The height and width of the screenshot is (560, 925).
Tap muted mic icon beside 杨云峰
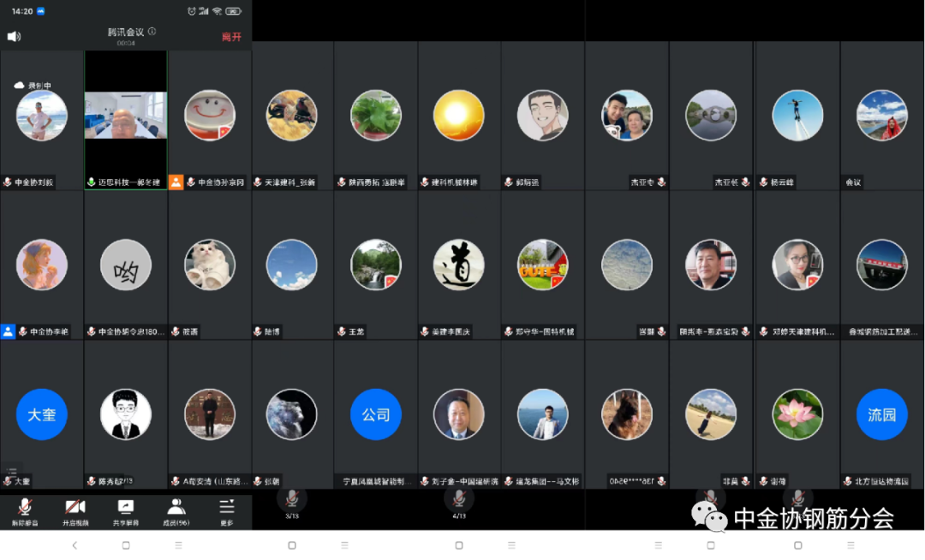tap(763, 182)
